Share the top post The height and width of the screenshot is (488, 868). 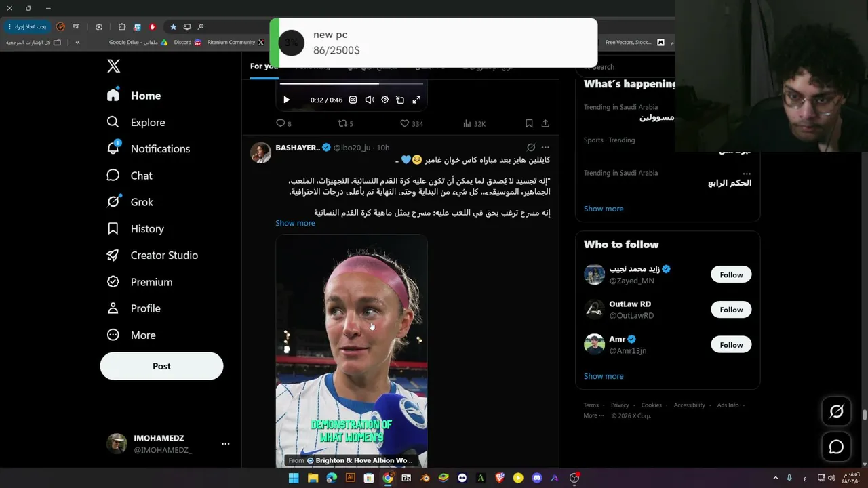click(545, 123)
